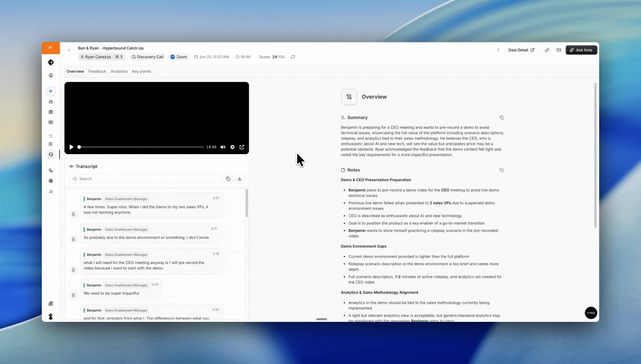
Task: Copy the call link
Action: 547,50
